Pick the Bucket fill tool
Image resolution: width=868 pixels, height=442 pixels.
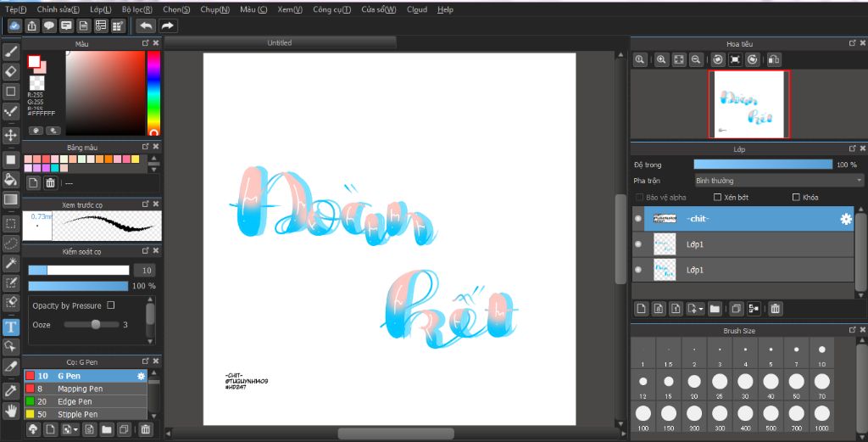pos(10,180)
